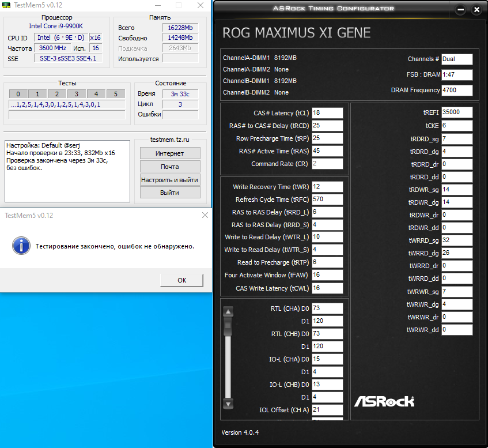Click the SSE value SSE-3 sSSE3 SSE4.1
The height and width of the screenshot is (448, 488).
68,58
